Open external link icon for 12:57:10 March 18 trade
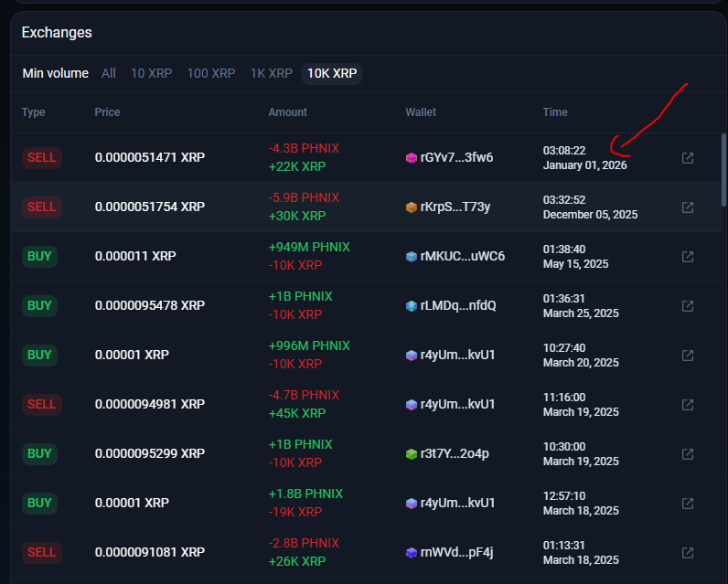This screenshot has width=728, height=584. [x=688, y=504]
